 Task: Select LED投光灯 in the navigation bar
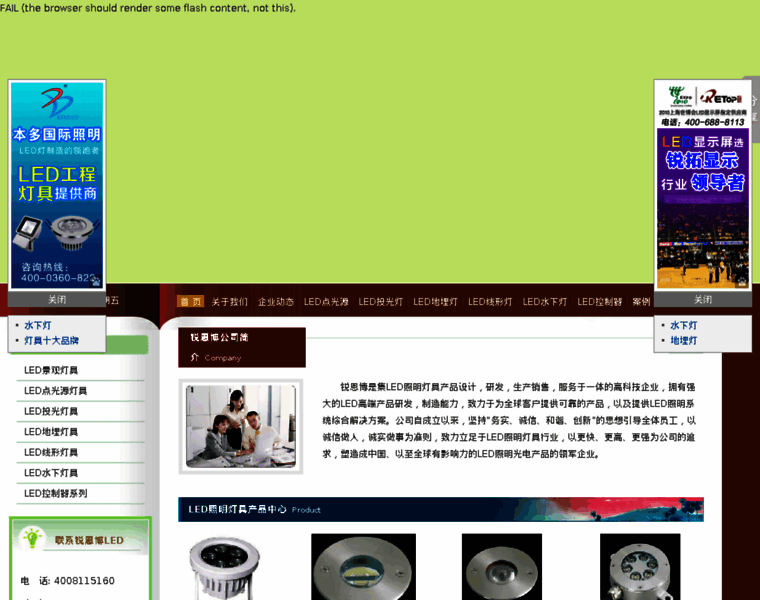(x=380, y=301)
